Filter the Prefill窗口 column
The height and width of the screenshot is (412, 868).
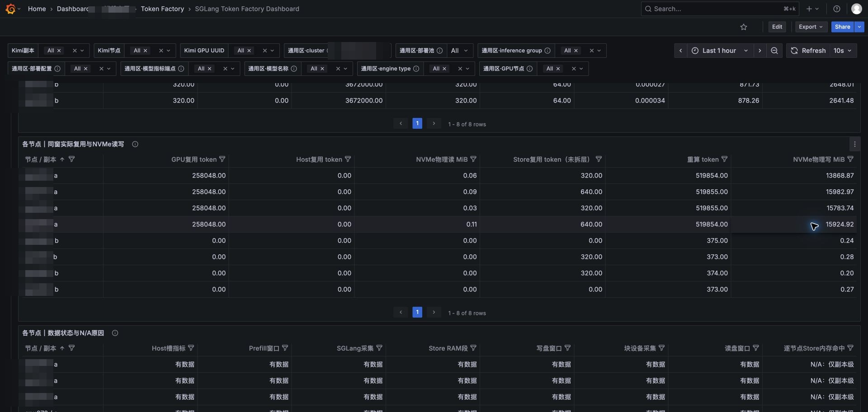[285, 348]
